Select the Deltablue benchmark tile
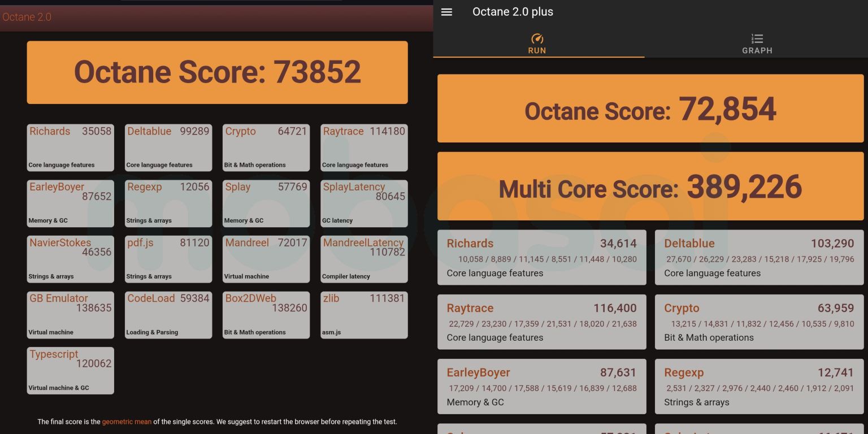The width and height of the screenshot is (868, 434). (x=168, y=147)
